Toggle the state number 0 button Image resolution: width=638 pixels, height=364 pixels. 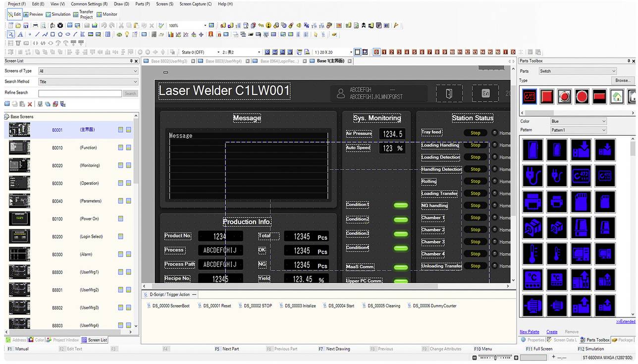376,52
